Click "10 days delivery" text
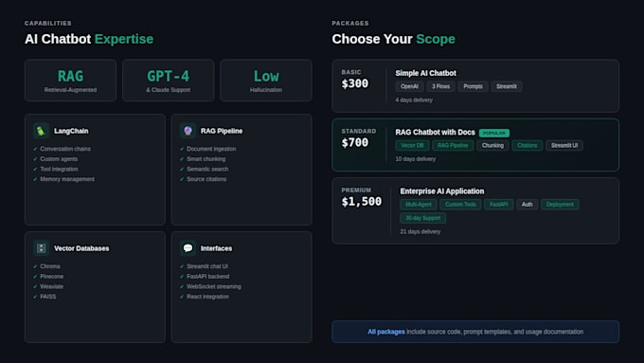 [415, 159]
